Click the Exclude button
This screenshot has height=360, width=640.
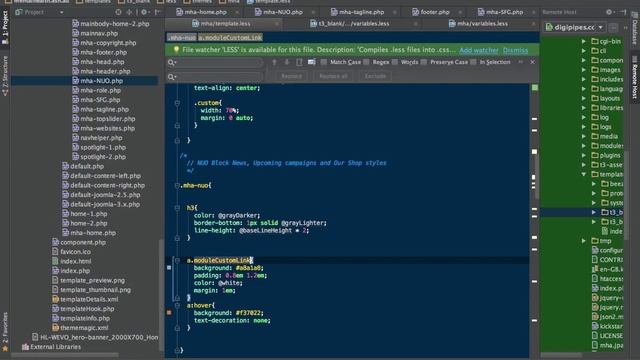click(375, 76)
